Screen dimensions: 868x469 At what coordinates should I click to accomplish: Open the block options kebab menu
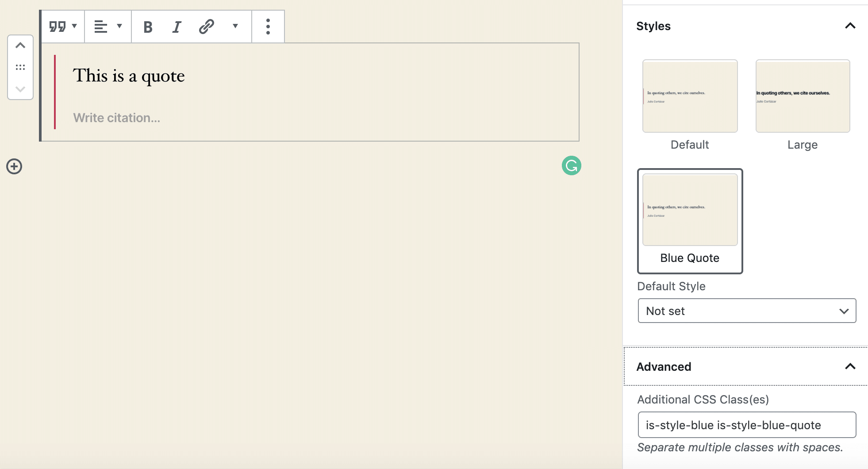pyautogui.click(x=268, y=27)
